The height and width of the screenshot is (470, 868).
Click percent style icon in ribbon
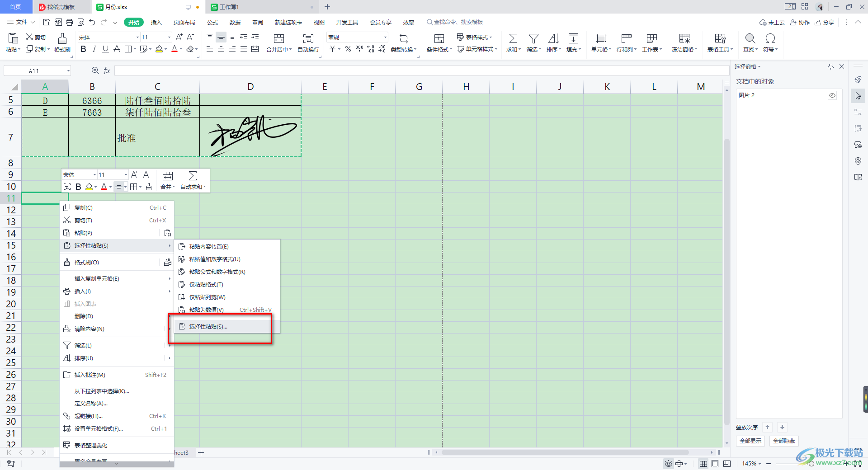[348, 49]
